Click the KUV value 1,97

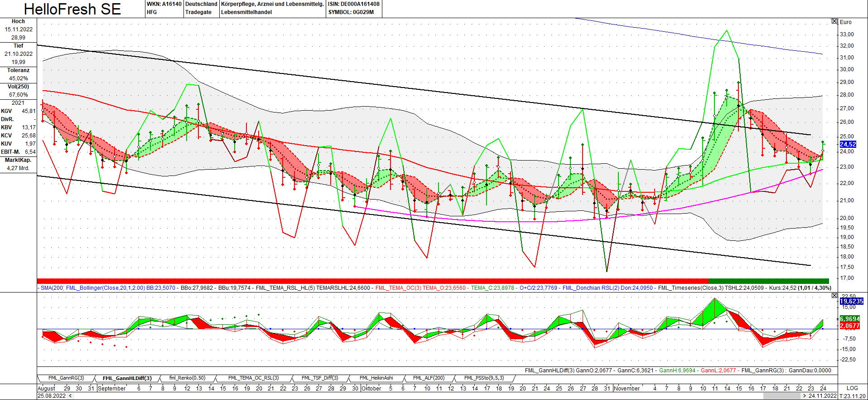tap(30, 144)
